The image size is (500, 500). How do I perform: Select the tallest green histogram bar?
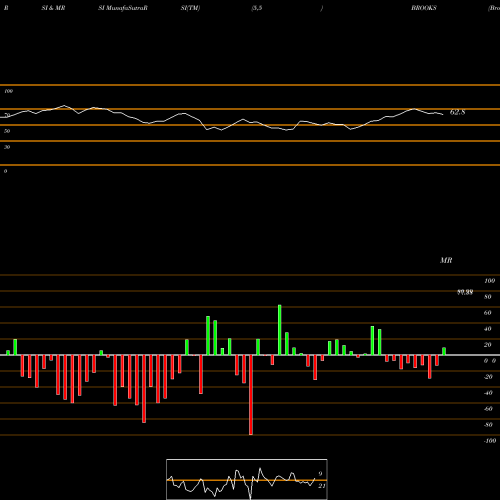(x=280, y=330)
